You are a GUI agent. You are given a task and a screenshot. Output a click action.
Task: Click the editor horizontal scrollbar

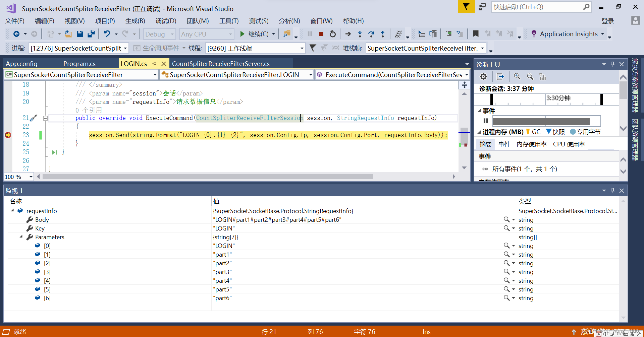(208, 177)
